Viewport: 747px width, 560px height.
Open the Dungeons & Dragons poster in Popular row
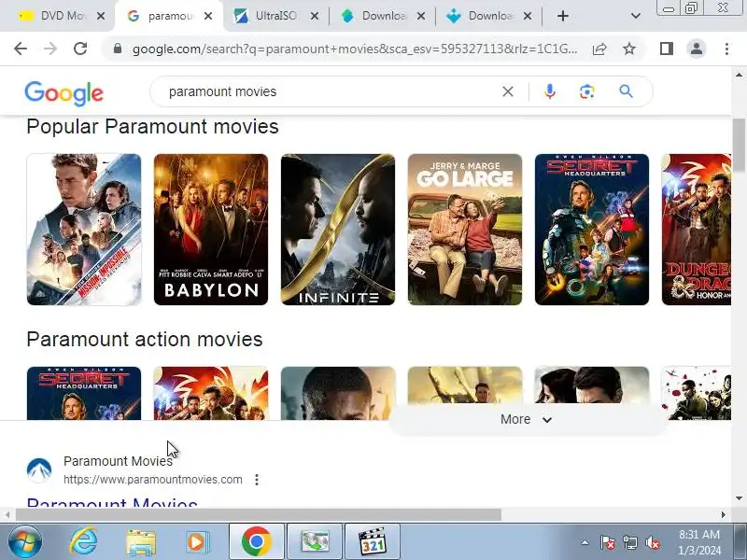coord(697,230)
